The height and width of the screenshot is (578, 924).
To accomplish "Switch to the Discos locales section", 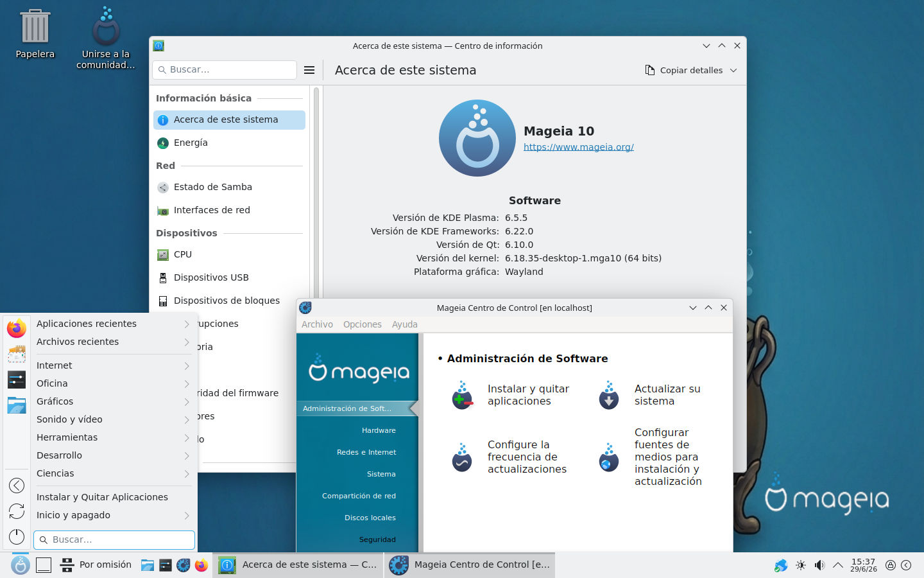I will [x=370, y=518].
